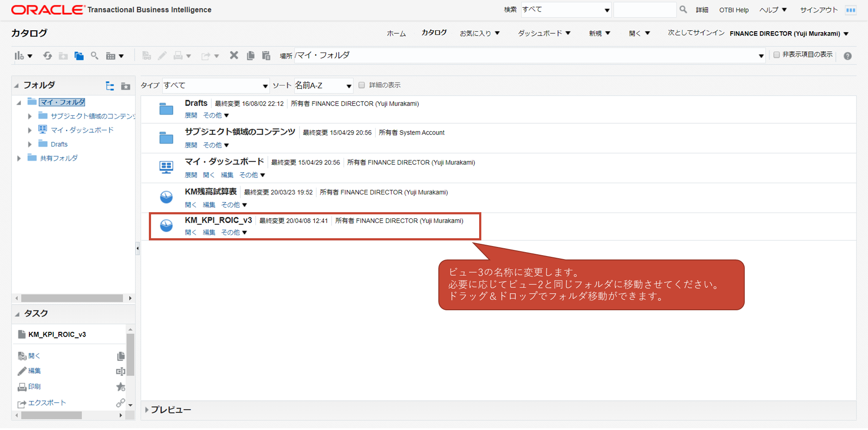Open the 検索 すべて dropdown
This screenshot has height=430, width=868.
pos(566,10)
